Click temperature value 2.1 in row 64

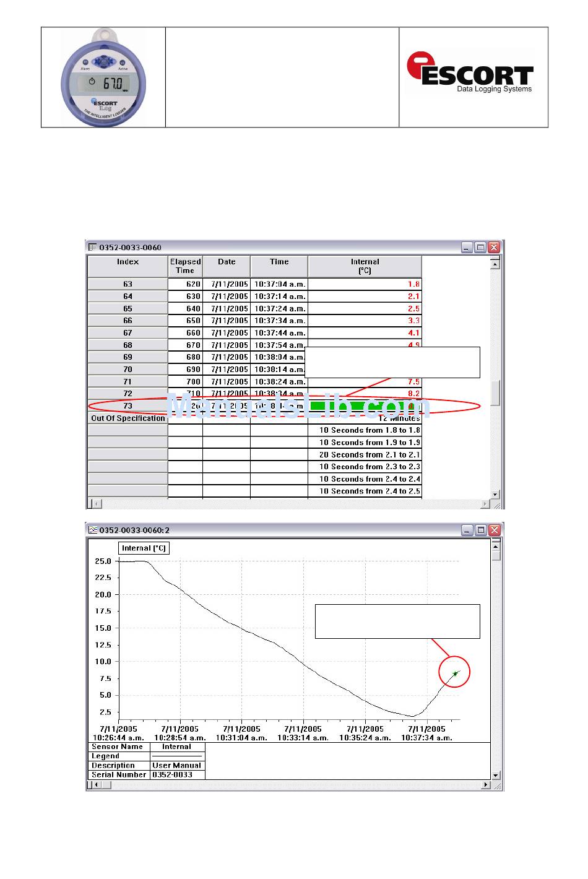(x=413, y=297)
